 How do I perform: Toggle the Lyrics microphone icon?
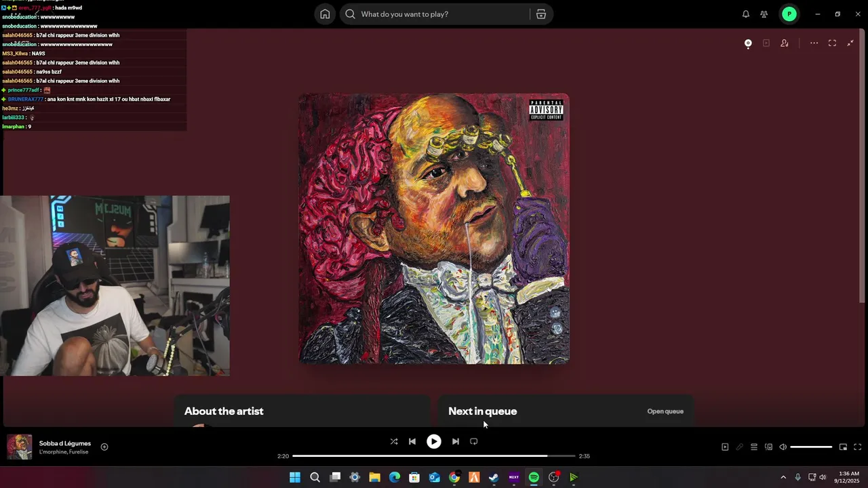[740, 447]
